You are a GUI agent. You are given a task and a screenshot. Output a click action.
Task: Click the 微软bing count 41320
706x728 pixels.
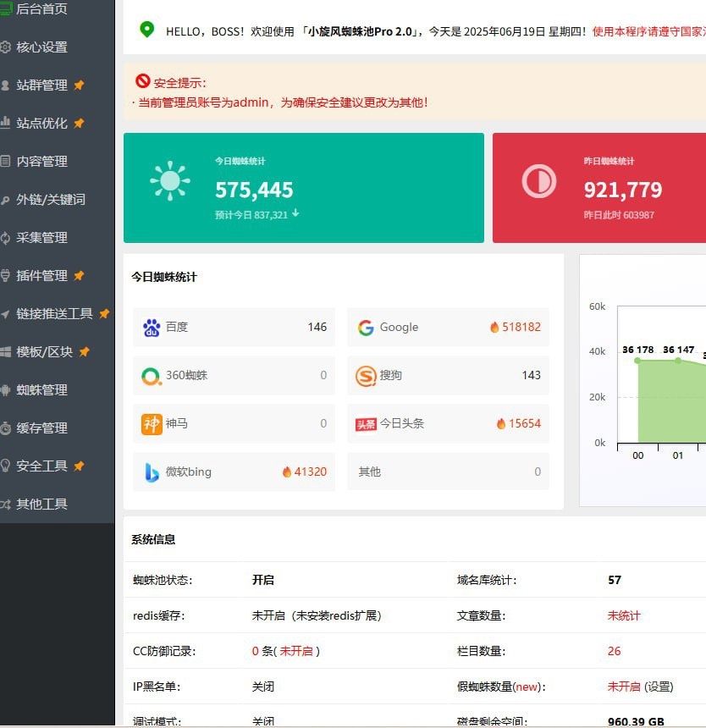(x=311, y=472)
